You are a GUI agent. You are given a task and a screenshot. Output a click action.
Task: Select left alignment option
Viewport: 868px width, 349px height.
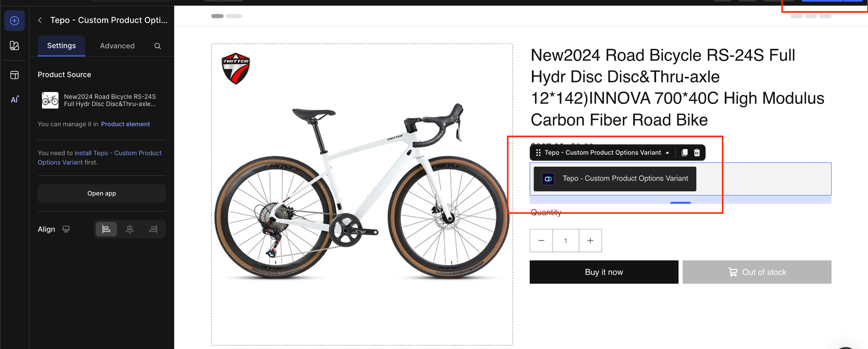pyautogui.click(x=106, y=229)
